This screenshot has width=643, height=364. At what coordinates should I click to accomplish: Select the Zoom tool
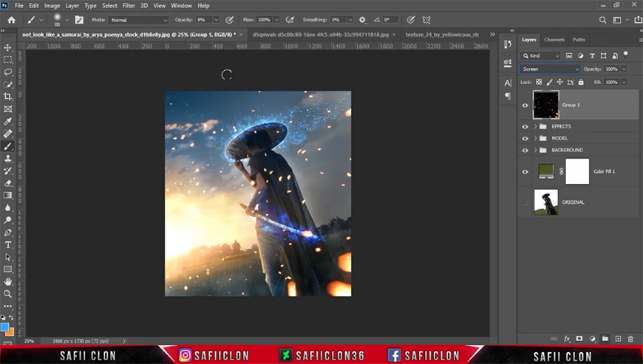(8, 294)
